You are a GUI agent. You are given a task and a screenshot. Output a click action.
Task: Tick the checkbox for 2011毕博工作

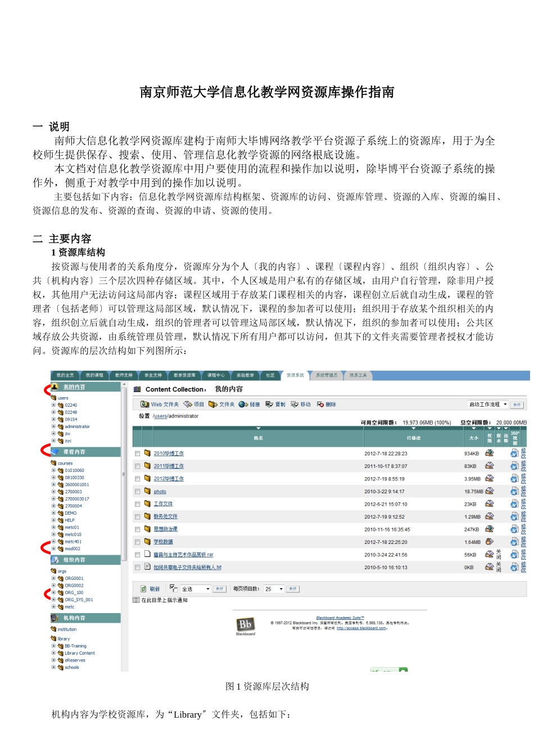tap(137, 466)
